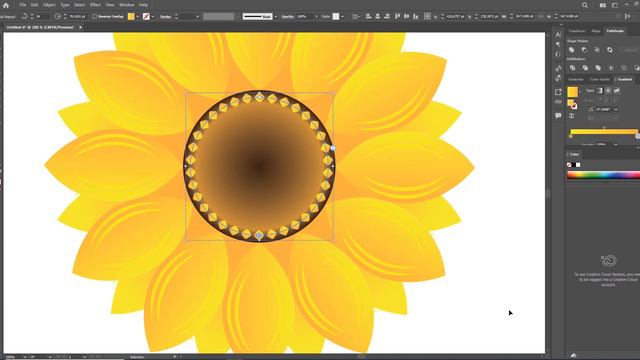Click the white Style swatch
This screenshot has height=360, width=640.
[336, 16]
